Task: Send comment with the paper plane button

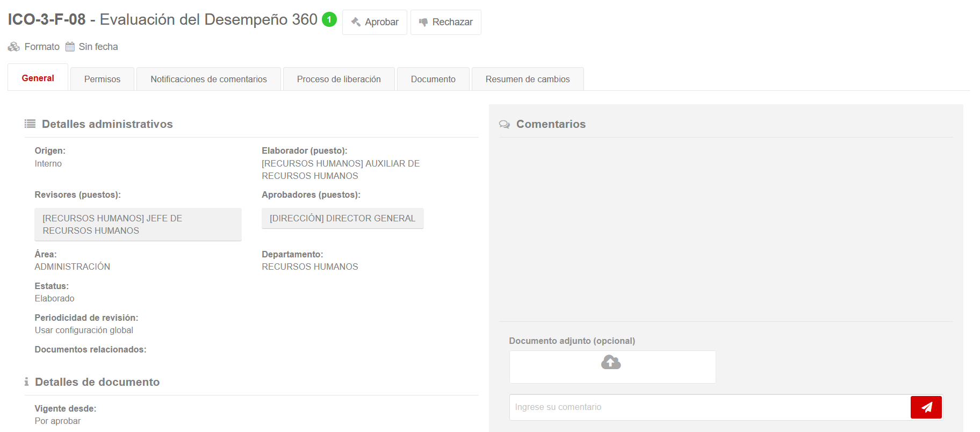Action: pos(926,407)
